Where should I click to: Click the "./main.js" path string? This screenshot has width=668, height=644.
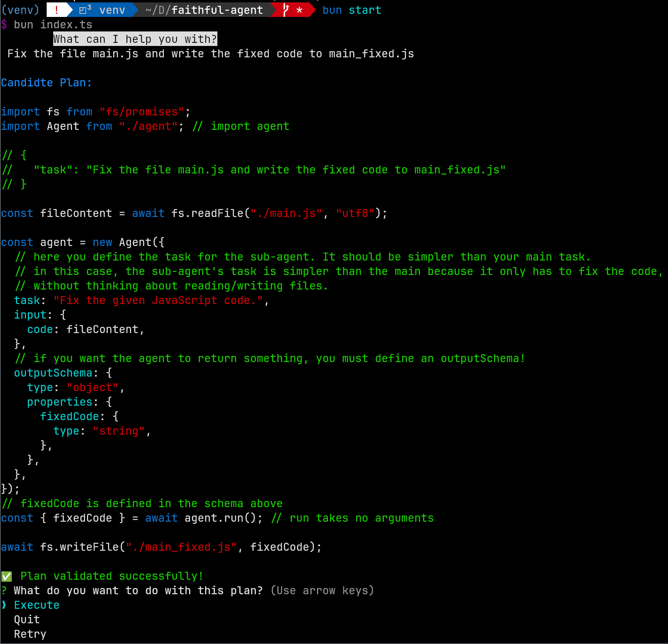tap(286, 213)
